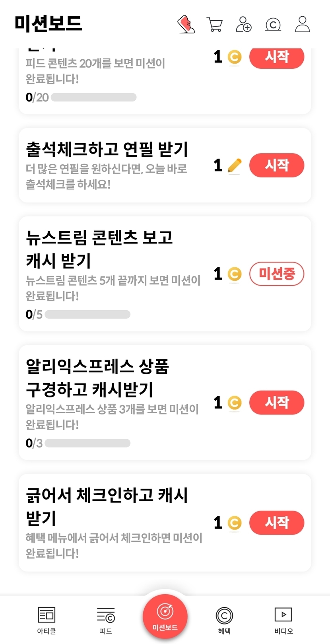The width and height of the screenshot is (330, 644).
Task: Start the attendance check pencil mission
Action: (277, 165)
